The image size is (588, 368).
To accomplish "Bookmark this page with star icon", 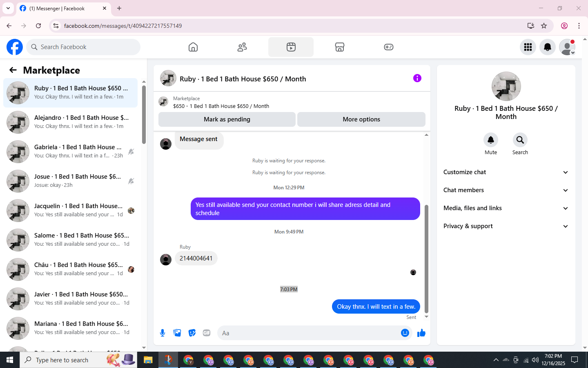I will click(x=544, y=26).
